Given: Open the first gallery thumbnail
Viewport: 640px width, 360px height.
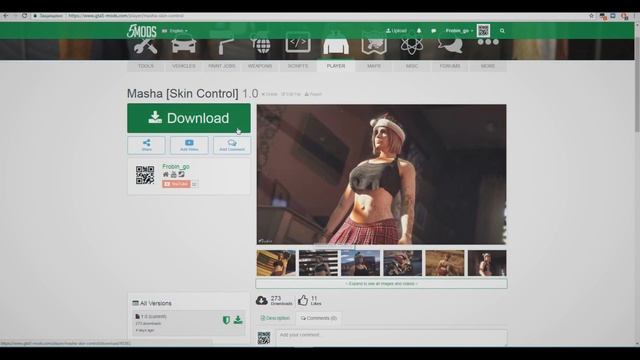Looking at the screenshot, I should point(276,263).
